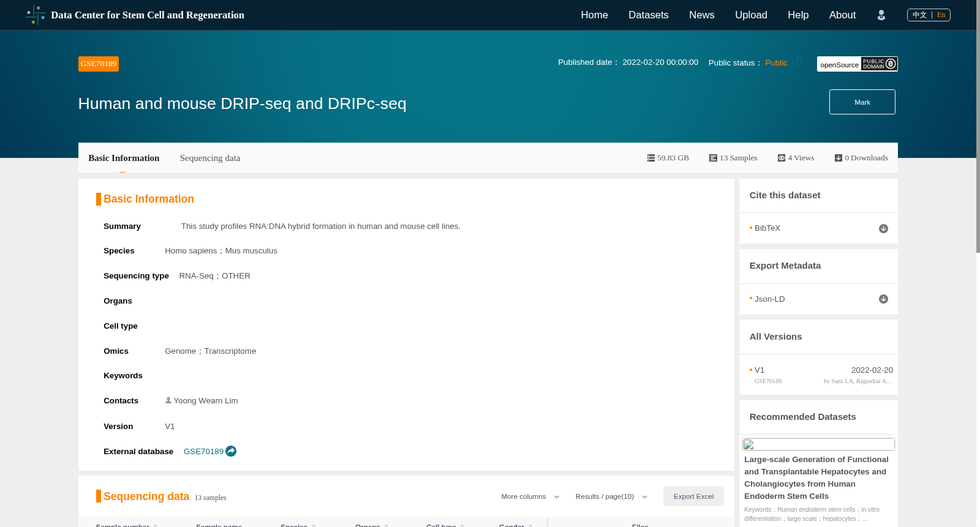Image resolution: width=980 pixels, height=527 pixels.
Task: Click the All Versions heading
Action: click(775, 337)
